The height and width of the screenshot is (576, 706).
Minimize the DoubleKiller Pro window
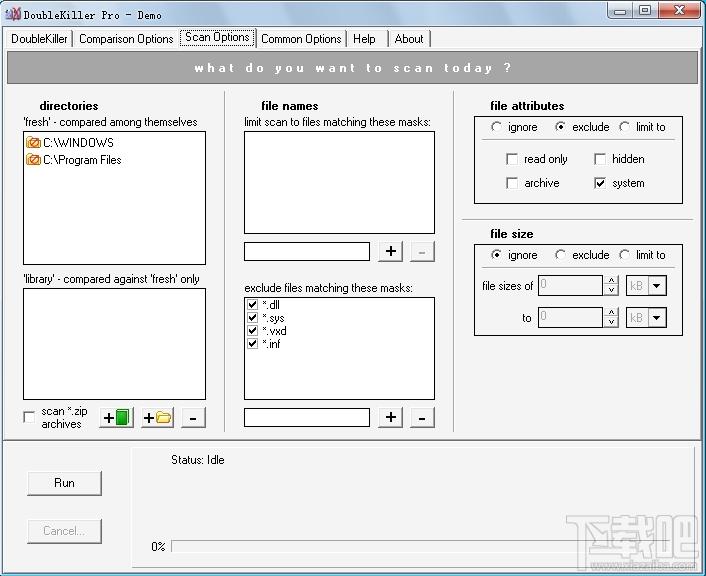(x=620, y=11)
